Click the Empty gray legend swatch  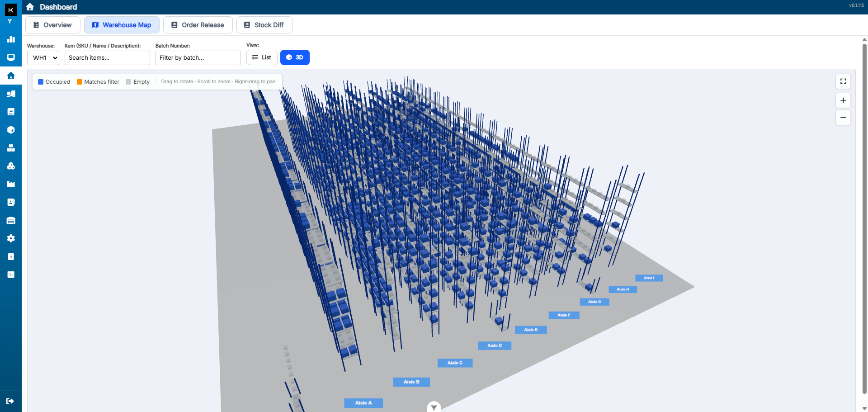pyautogui.click(x=128, y=82)
